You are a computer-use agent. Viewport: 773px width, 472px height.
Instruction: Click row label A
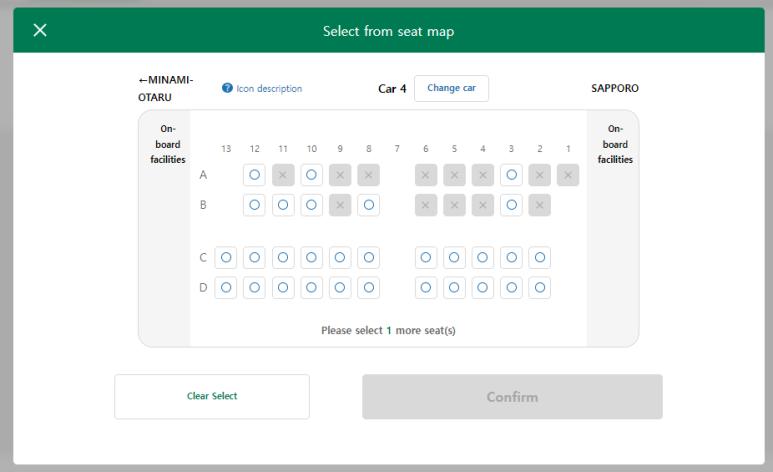203,175
